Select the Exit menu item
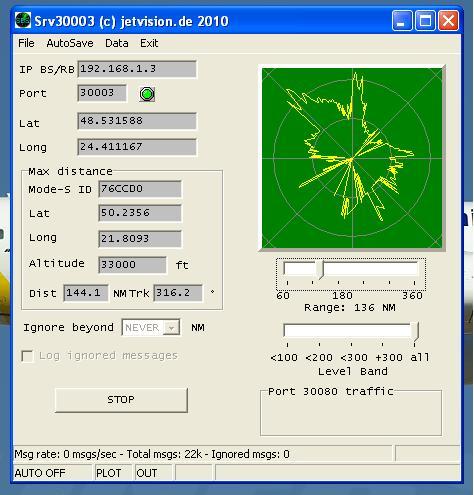Screen dimensions: 474x495 tap(149, 43)
